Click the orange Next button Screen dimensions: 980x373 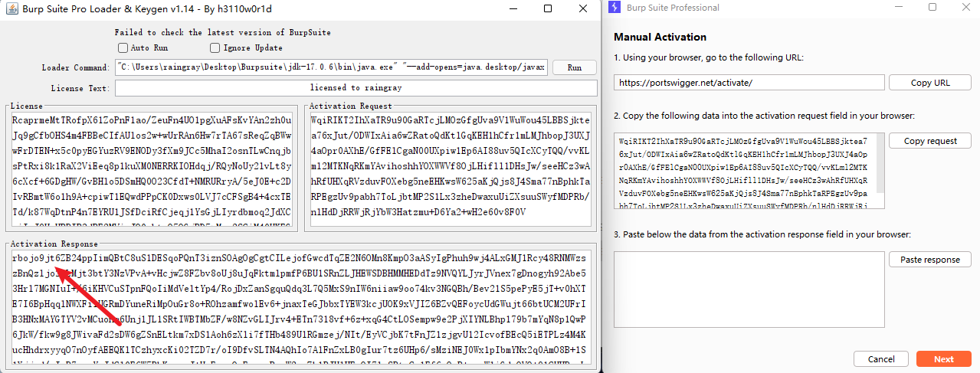(944, 359)
